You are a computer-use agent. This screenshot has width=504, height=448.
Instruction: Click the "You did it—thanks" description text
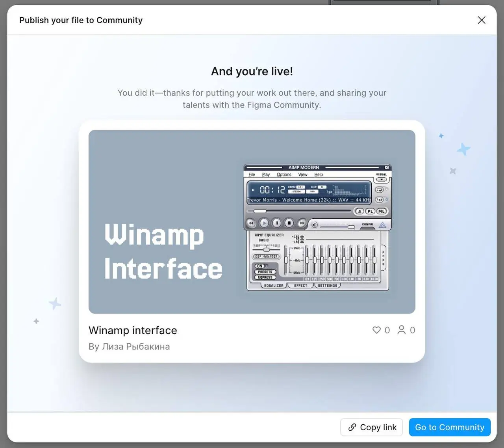coord(252,99)
